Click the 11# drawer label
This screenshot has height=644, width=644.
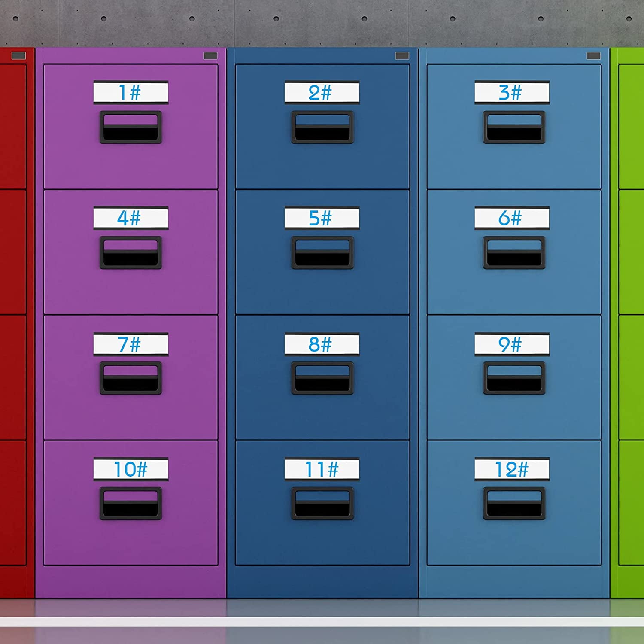322,469
